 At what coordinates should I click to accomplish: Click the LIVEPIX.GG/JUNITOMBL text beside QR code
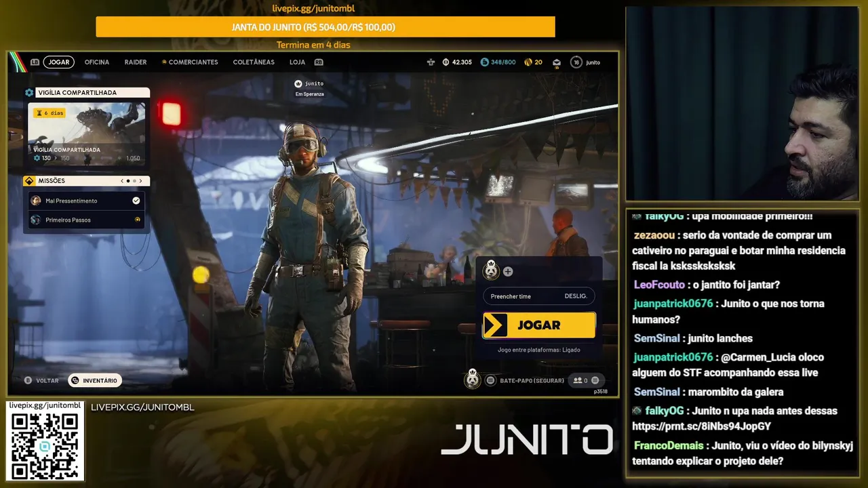142,407
